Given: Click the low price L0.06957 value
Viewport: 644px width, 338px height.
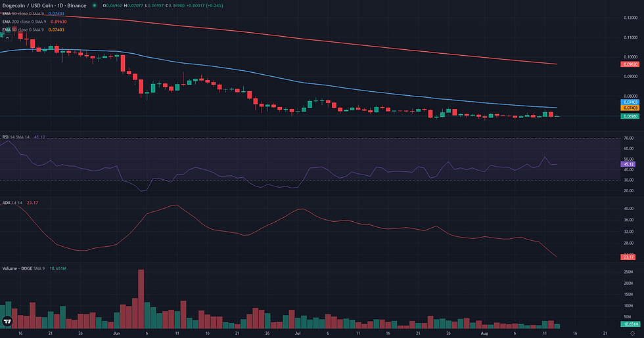Looking at the screenshot, I should tap(155, 6).
